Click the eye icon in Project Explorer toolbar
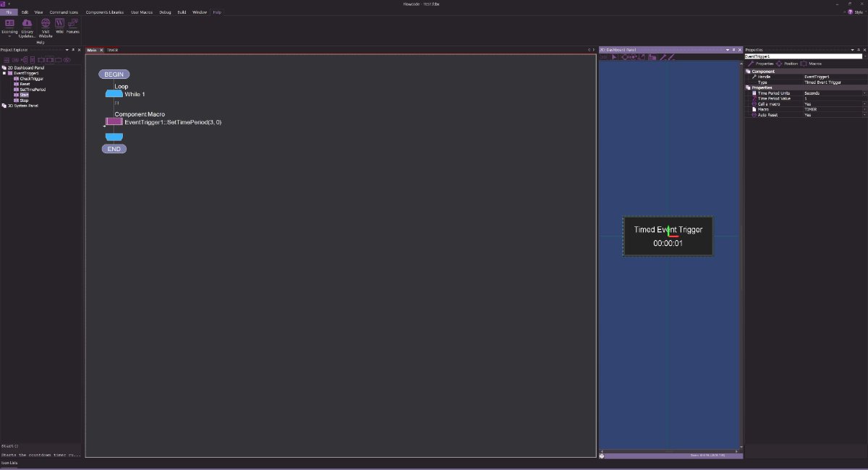The image size is (868, 470). [67, 60]
